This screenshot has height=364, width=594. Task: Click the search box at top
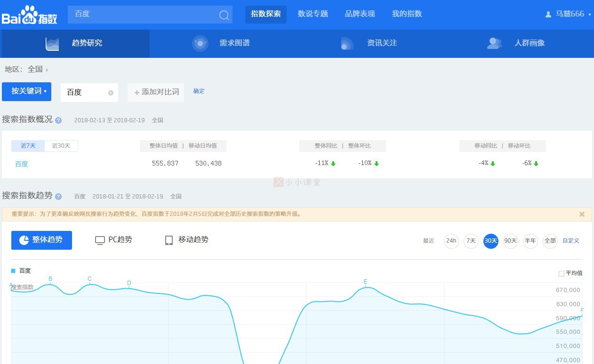pyautogui.click(x=150, y=15)
